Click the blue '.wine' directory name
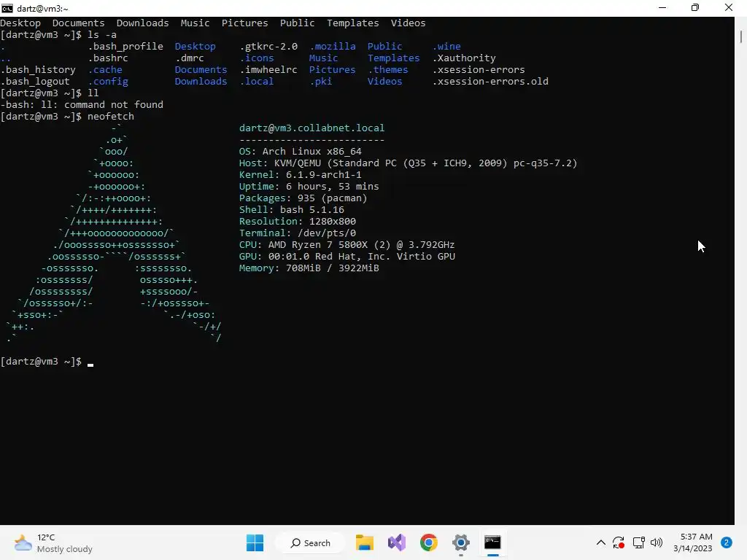The width and height of the screenshot is (747, 560). pos(446,46)
